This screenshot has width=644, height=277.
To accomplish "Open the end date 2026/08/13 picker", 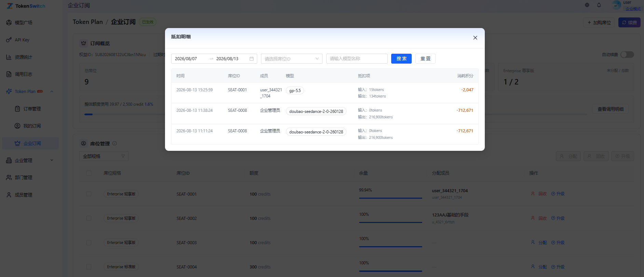I will click(228, 59).
